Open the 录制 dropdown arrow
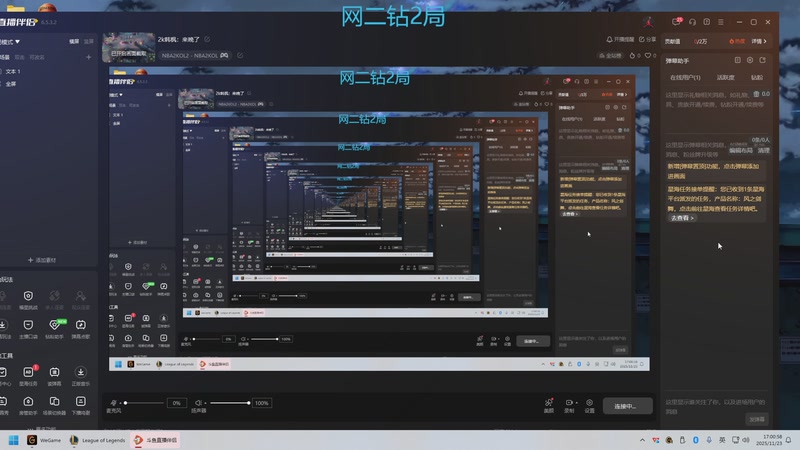This screenshot has width=800, height=450. (x=577, y=403)
